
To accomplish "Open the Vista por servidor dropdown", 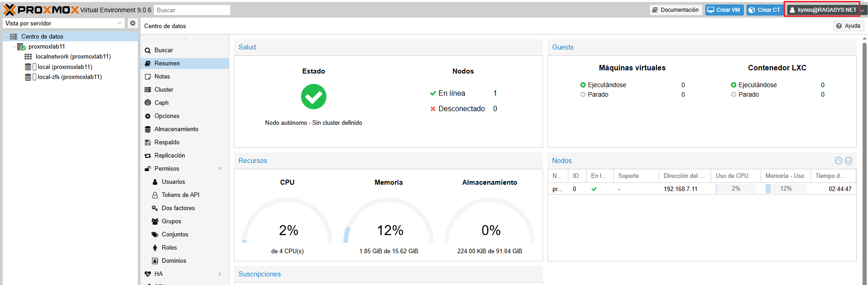I will pos(64,23).
